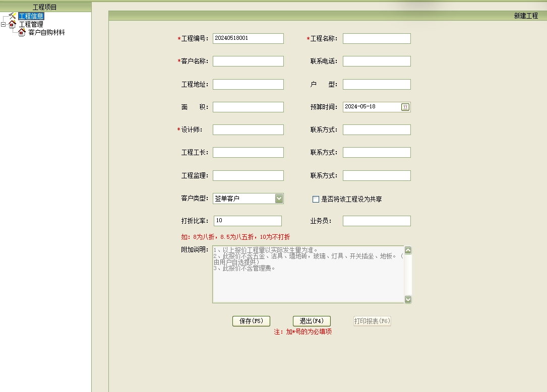Collapse the 工程管理 tree node
The width and height of the screenshot is (547, 392).
4,24
